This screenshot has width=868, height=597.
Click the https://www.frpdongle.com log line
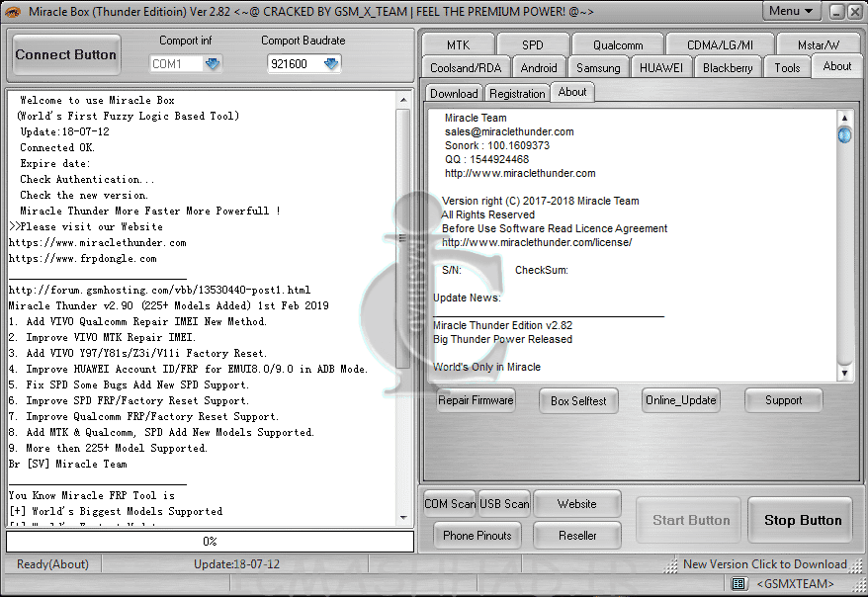(x=82, y=258)
